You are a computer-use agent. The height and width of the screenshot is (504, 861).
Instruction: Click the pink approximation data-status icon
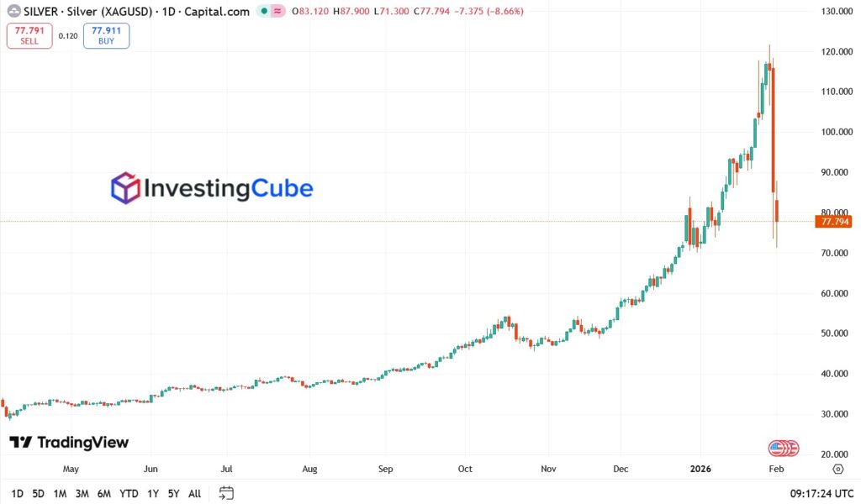[x=276, y=12]
